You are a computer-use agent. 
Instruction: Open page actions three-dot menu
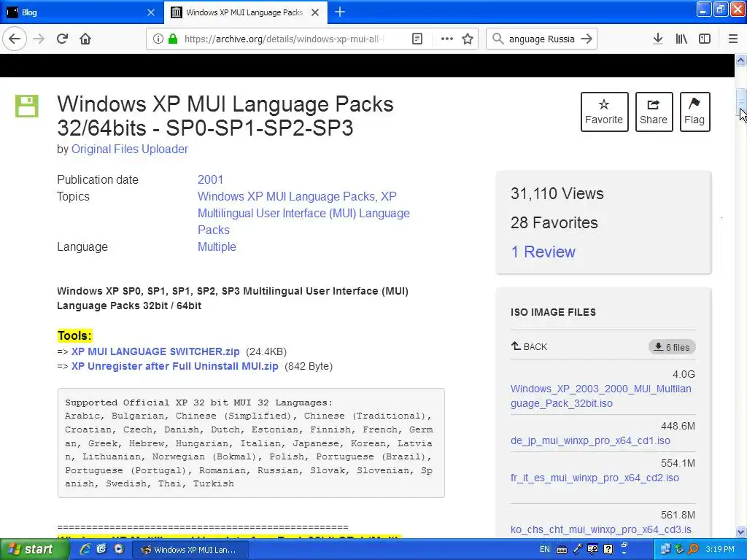coord(447,39)
